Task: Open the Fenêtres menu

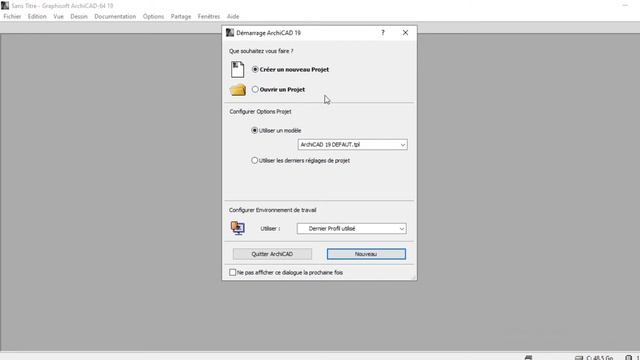Action: click(x=209, y=17)
